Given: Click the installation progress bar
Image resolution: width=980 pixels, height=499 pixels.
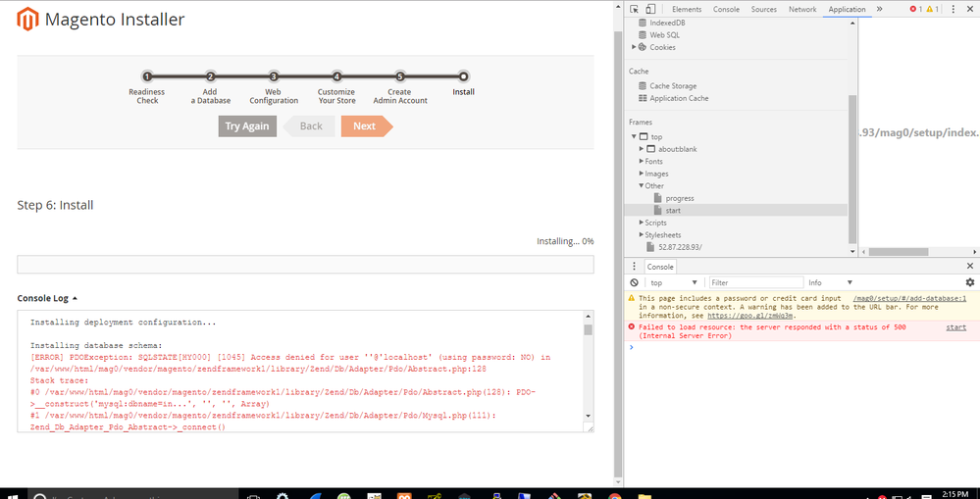Looking at the screenshot, I should click(305, 264).
